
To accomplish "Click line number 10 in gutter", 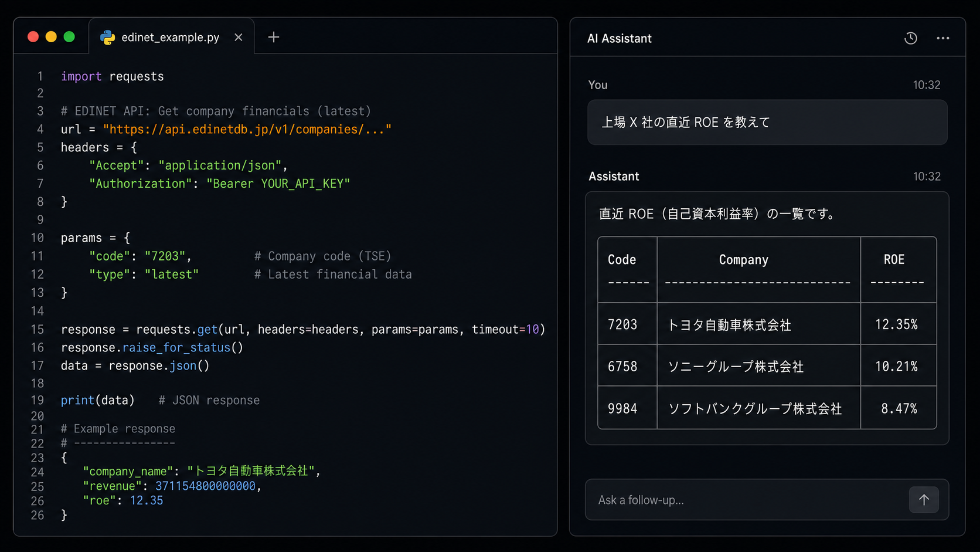I will (38, 238).
